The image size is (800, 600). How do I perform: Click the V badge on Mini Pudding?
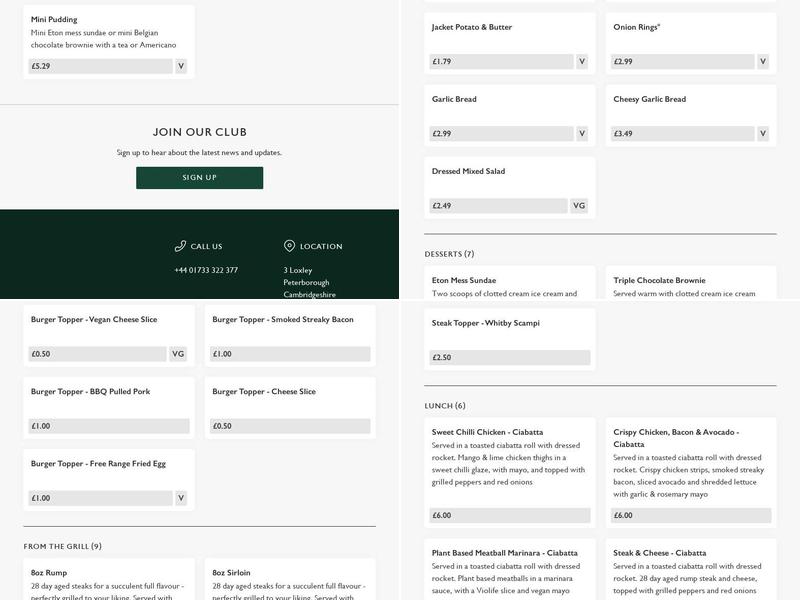[x=181, y=66]
